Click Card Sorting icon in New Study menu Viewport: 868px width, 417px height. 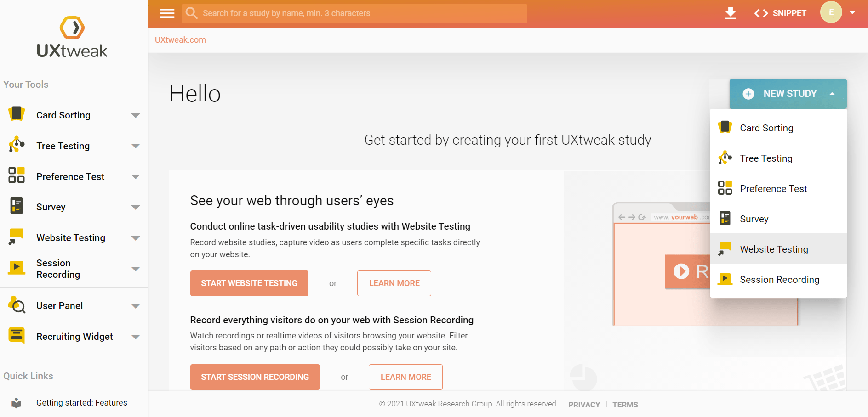[x=725, y=127]
